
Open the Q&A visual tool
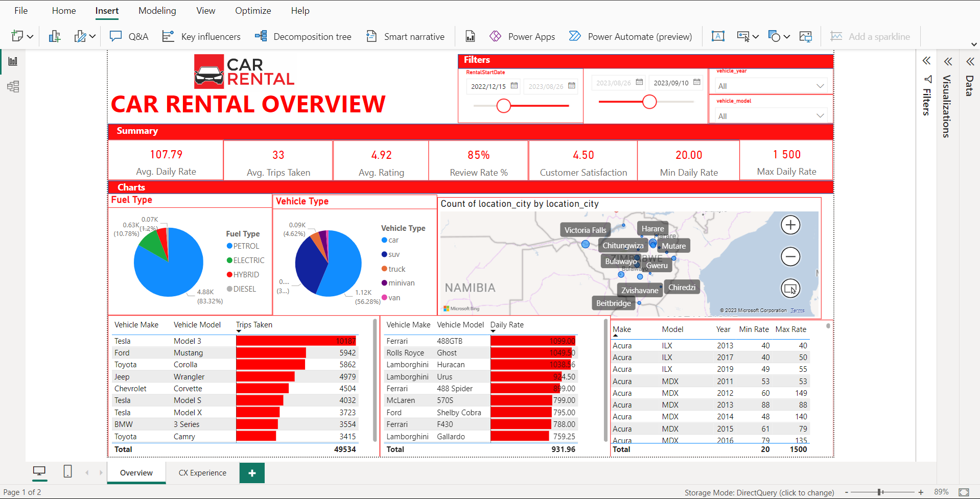(x=129, y=36)
